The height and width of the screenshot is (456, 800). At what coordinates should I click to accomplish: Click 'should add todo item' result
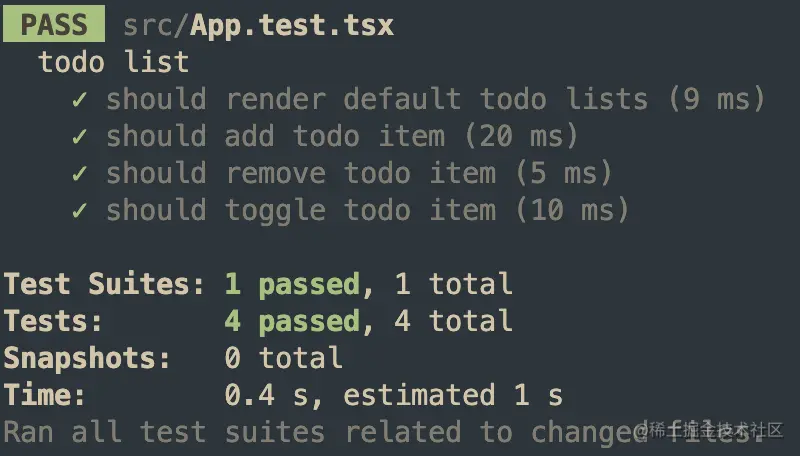click(342, 136)
